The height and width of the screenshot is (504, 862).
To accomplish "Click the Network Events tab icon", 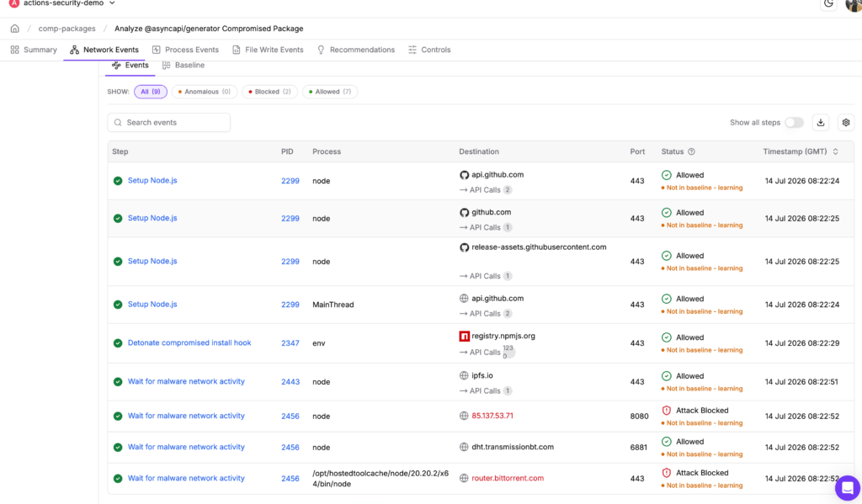I will point(74,50).
